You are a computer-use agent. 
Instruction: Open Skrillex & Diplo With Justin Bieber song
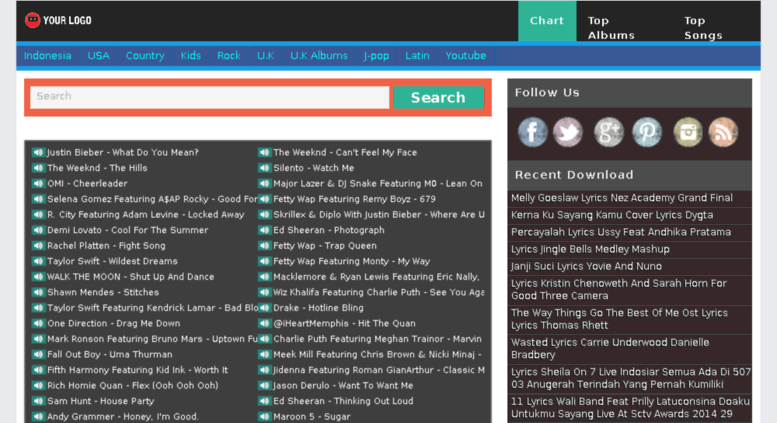(379, 214)
